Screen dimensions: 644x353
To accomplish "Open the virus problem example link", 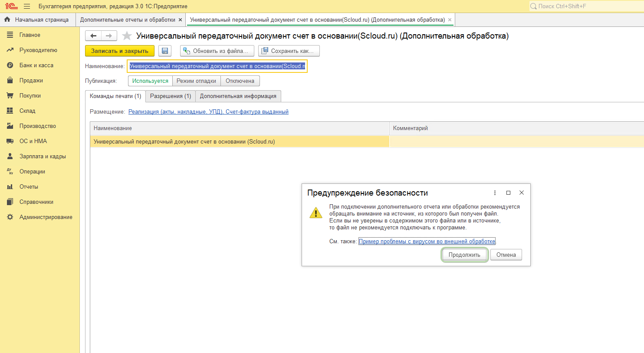I will [427, 242].
